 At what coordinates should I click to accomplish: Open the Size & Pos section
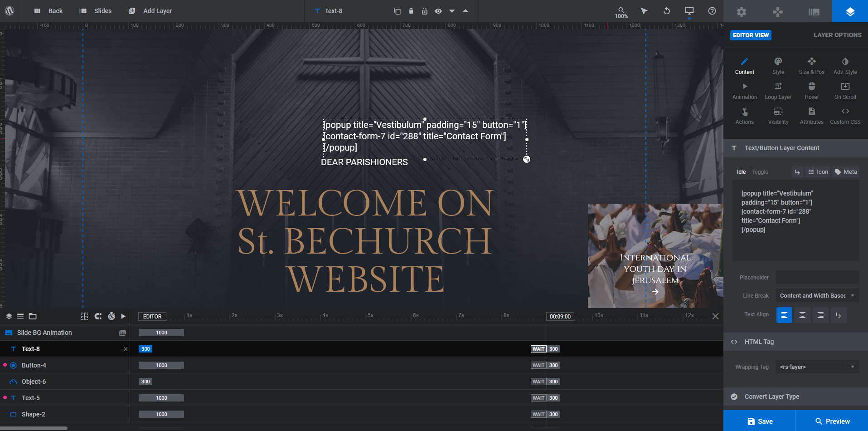coord(812,66)
